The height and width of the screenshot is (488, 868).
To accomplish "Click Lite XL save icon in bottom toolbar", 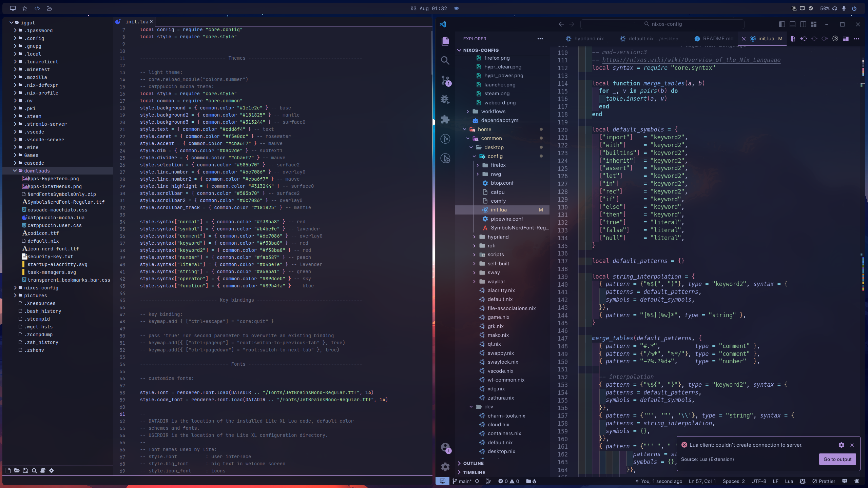I will click(25, 470).
